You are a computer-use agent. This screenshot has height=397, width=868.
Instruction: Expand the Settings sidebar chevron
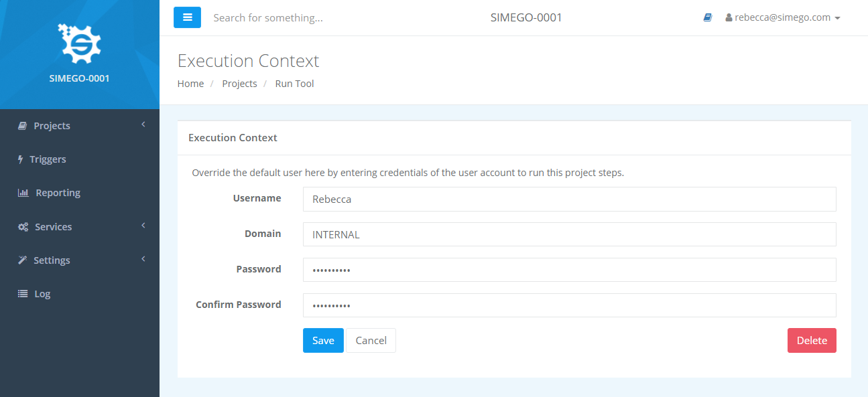[143, 259]
